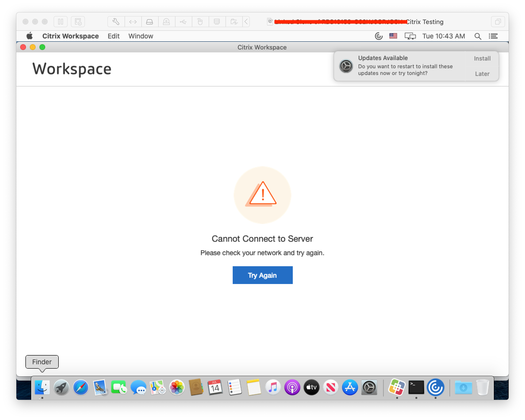The height and width of the screenshot is (420, 525).
Task: Open the Downloads folder in the Dock
Action: coord(463,387)
